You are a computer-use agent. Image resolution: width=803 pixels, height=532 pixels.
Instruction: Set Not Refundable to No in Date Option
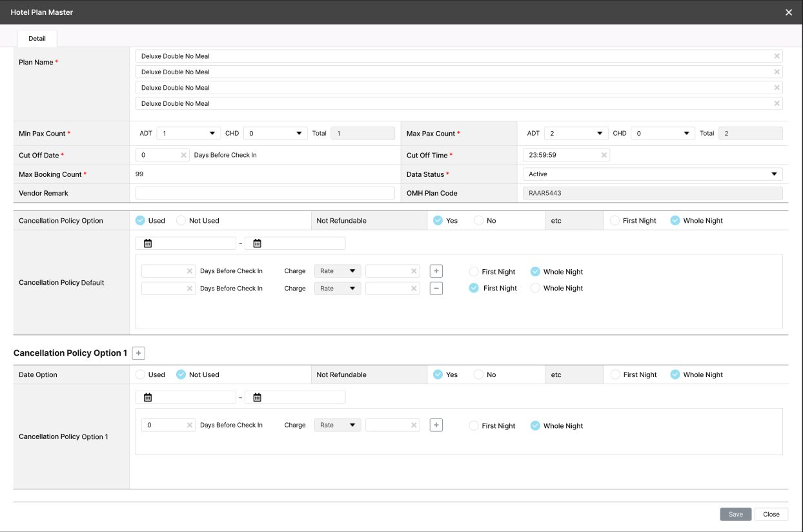tap(479, 374)
